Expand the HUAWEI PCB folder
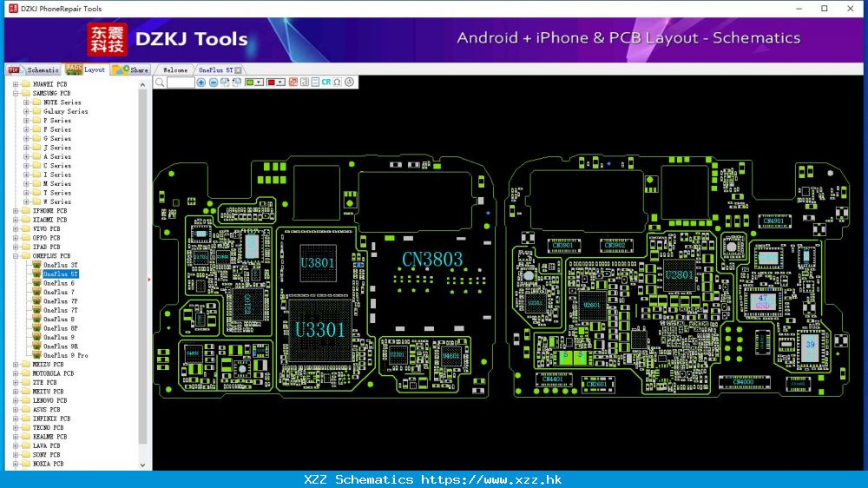868x488 pixels. tap(16, 84)
